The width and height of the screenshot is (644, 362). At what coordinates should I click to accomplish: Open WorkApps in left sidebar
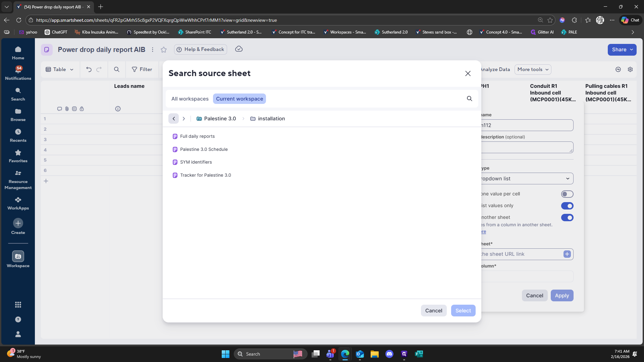pos(18,200)
